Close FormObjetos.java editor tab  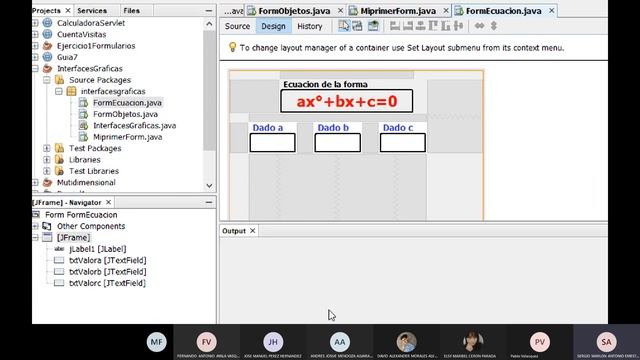click(340, 11)
